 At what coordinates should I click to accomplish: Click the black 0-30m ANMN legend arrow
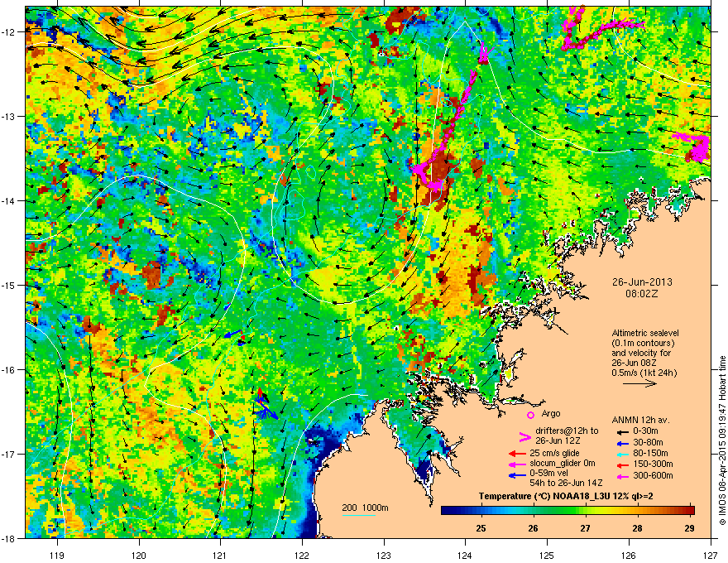pos(622,432)
